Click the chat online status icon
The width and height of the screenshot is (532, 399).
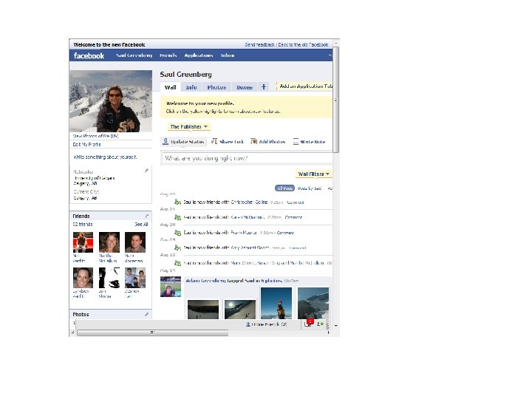pyautogui.click(x=320, y=324)
